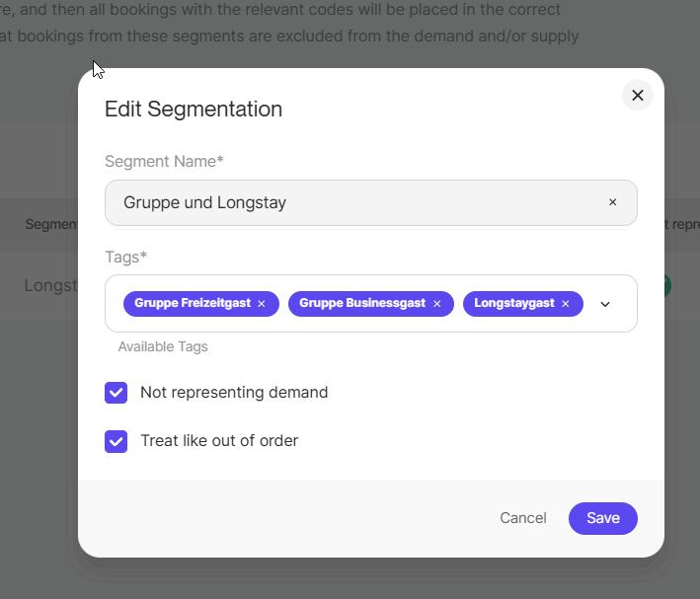
Task: Save the segmentation changes
Action: click(x=602, y=518)
